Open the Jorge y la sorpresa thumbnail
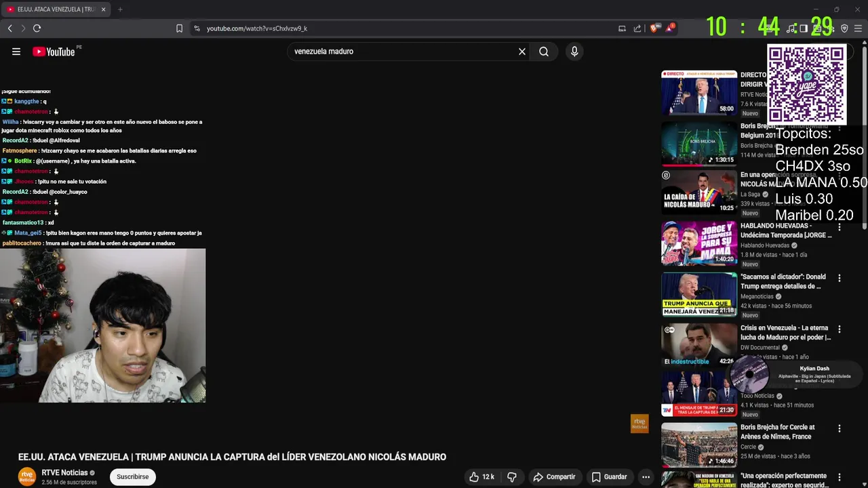Screen dimensions: 868x488 coord(699,243)
